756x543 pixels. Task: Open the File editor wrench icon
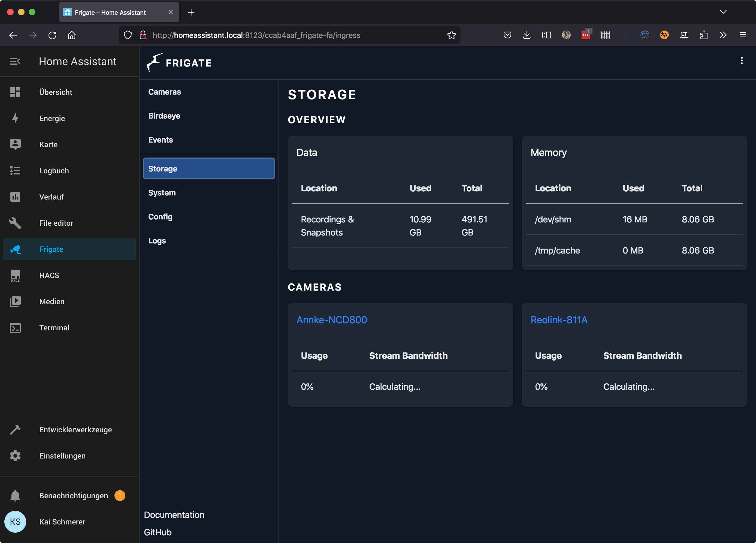point(15,223)
